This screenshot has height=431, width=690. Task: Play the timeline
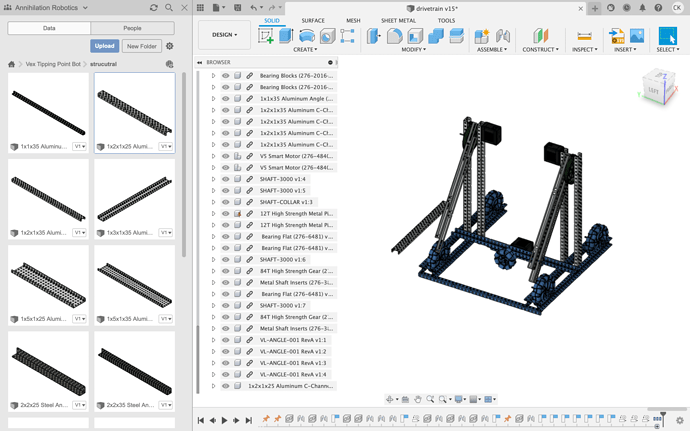coord(224,420)
